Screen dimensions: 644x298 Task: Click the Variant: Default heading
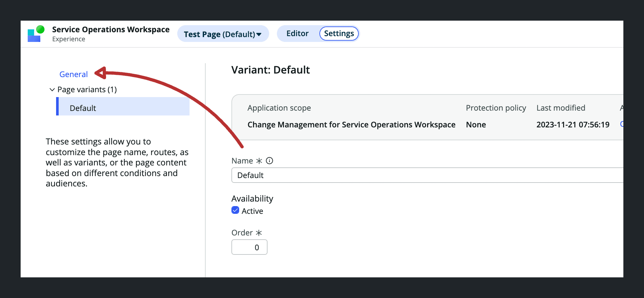[270, 70]
